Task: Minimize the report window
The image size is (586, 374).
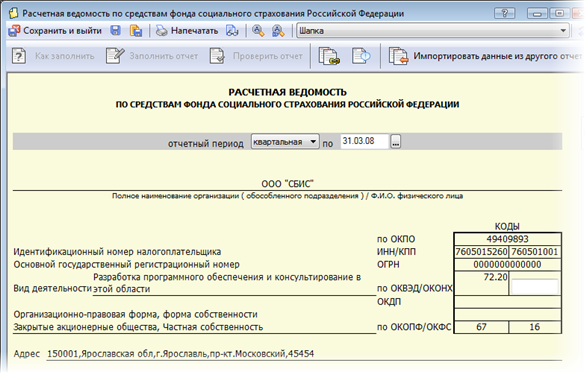Action: pos(537,13)
